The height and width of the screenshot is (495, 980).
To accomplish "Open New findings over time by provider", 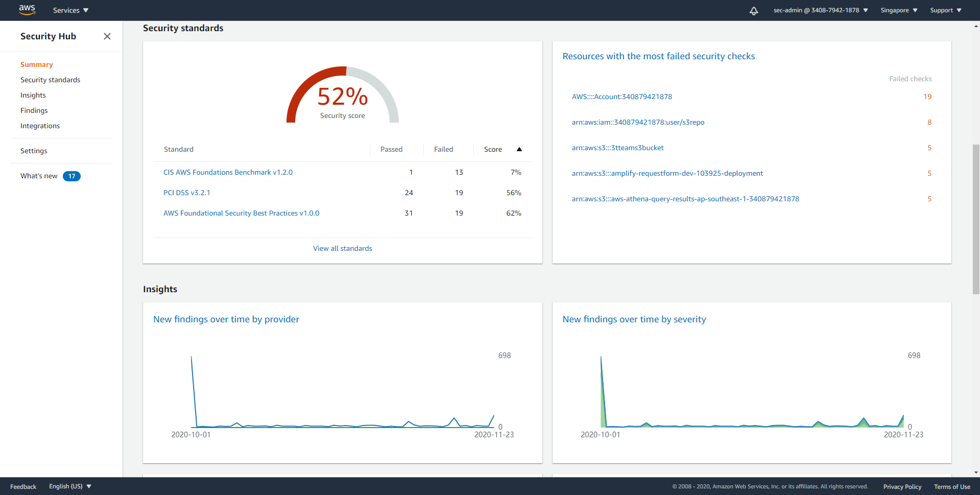I will pos(226,319).
